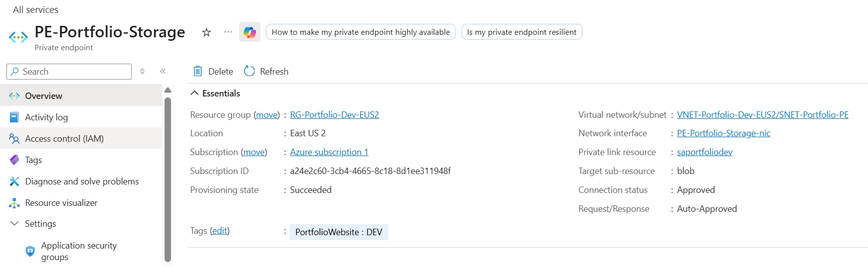The height and width of the screenshot is (267, 868).
Task: Click the Application security groups shield icon
Action: point(30,251)
